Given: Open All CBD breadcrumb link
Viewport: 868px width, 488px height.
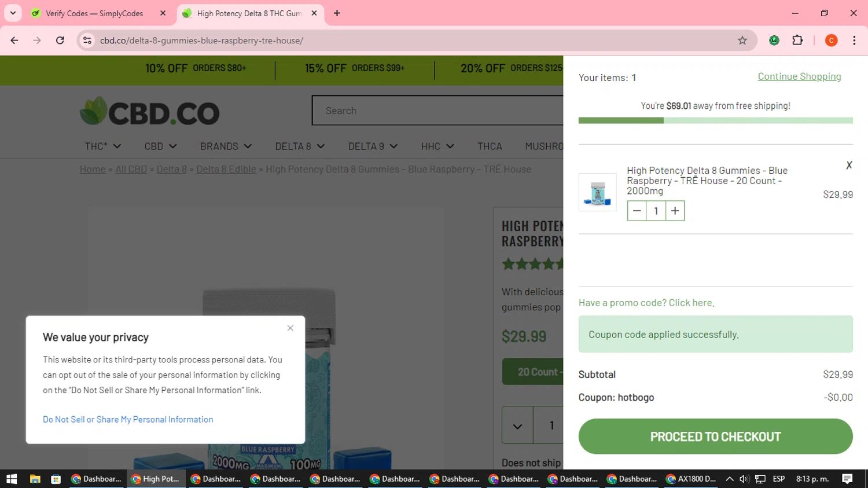Looking at the screenshot, I should tap(131, 169).
